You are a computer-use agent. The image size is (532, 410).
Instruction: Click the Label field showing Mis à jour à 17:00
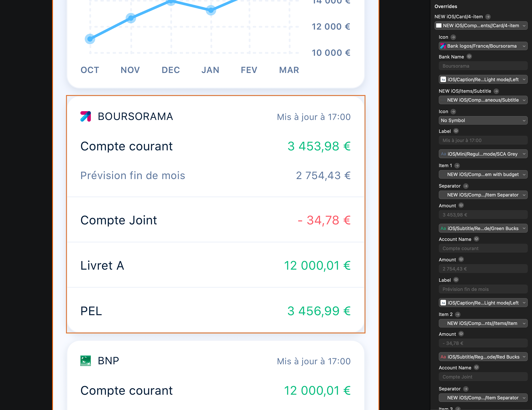(x=483, y=140)
